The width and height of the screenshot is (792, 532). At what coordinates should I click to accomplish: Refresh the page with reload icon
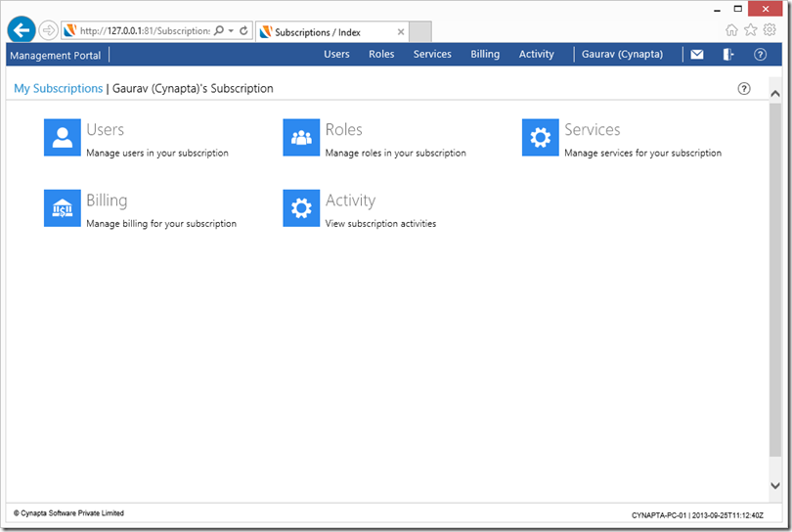click(x=243, y=30)
